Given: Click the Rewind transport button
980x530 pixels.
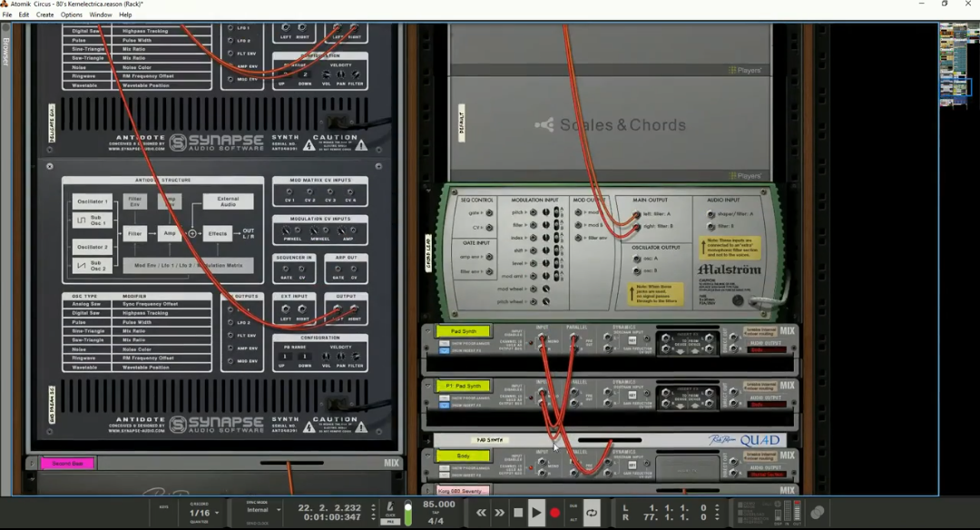Looking at the screenshot, I should (481, 513).
